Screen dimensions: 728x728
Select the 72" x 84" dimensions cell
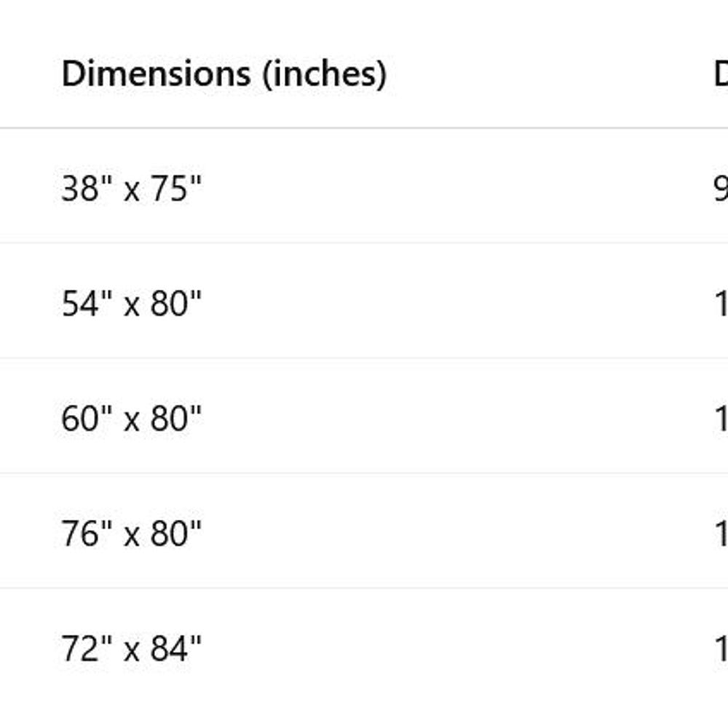pyautogui.click(x=131, y=649)
